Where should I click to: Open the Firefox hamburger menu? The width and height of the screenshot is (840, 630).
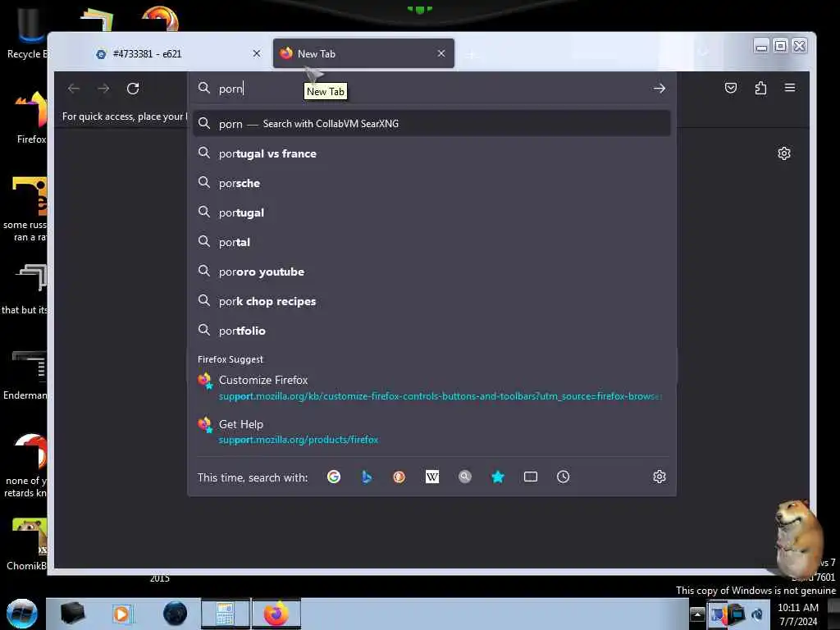point(790,88)
